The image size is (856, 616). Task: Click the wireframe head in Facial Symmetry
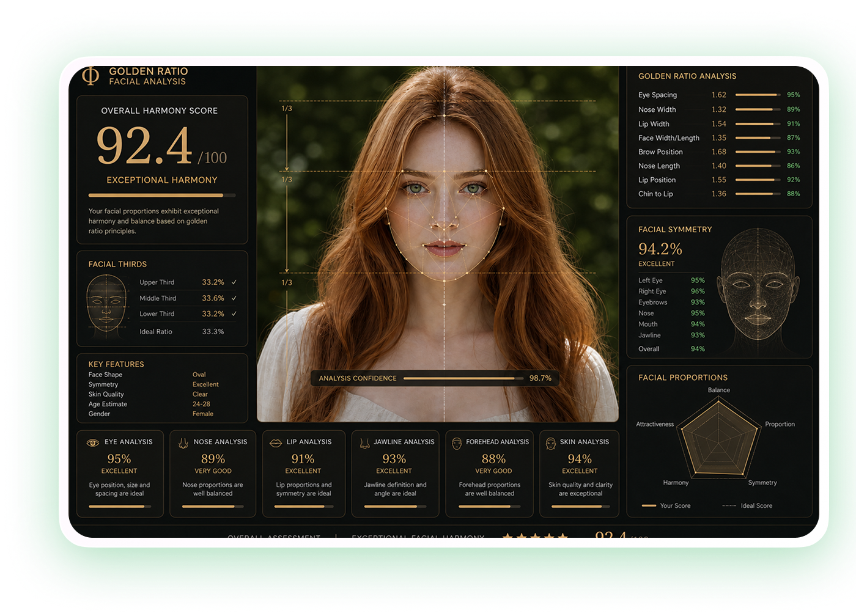(758, 290)
